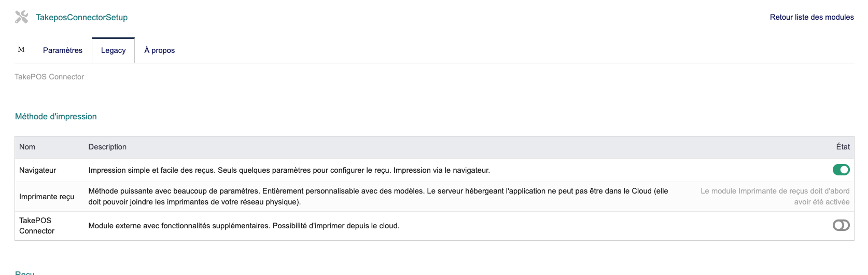Image resolution: width=868 pixels, height=275 pixels.
Task: Click the Nom column header
Action: (x=27, y=147)
